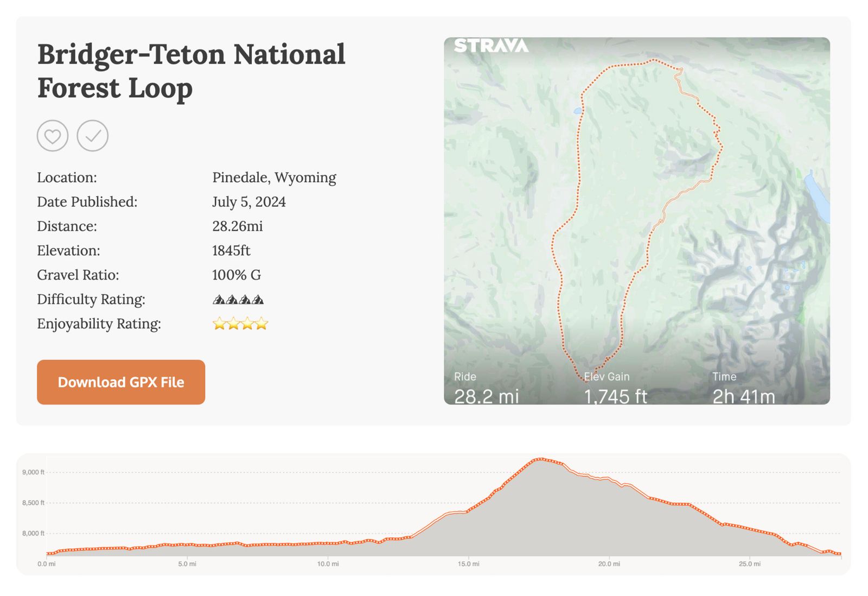Click the 5.0 mi marker on elevation chart
Image resolution: width=868 pixels, height=596 pixels.
coord(187,564)
